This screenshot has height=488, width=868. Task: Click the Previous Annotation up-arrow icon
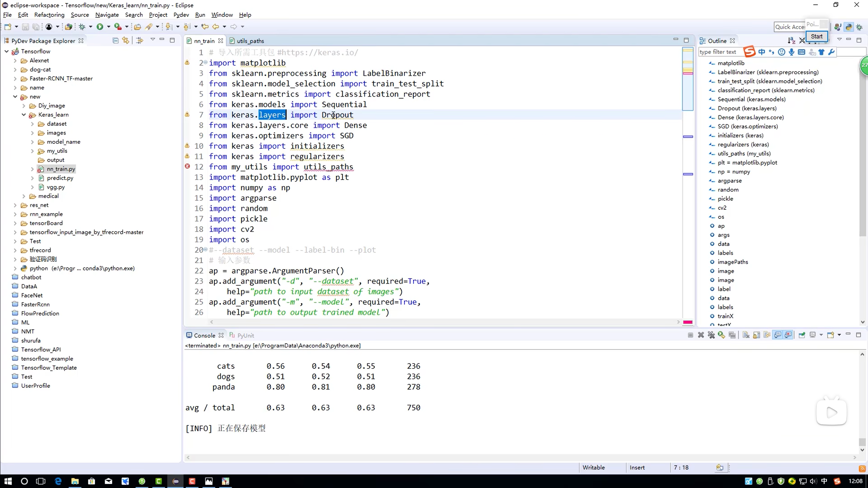186,26
